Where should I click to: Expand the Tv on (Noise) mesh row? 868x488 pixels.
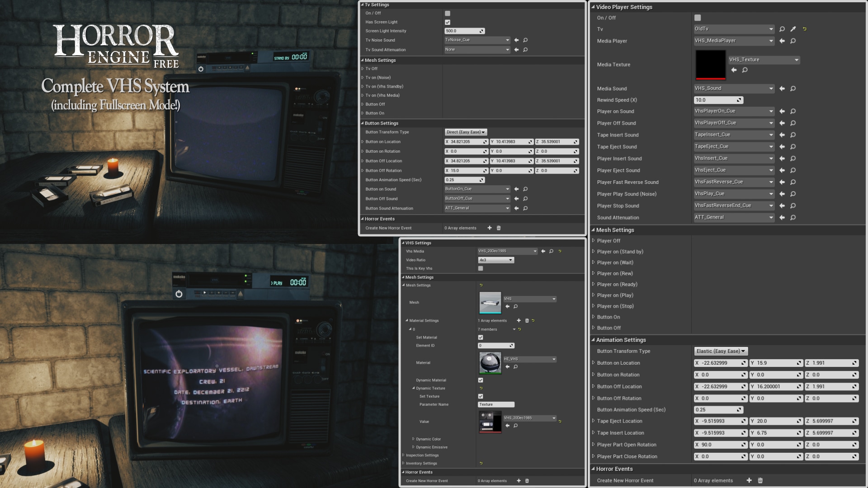tap(363, 77)
